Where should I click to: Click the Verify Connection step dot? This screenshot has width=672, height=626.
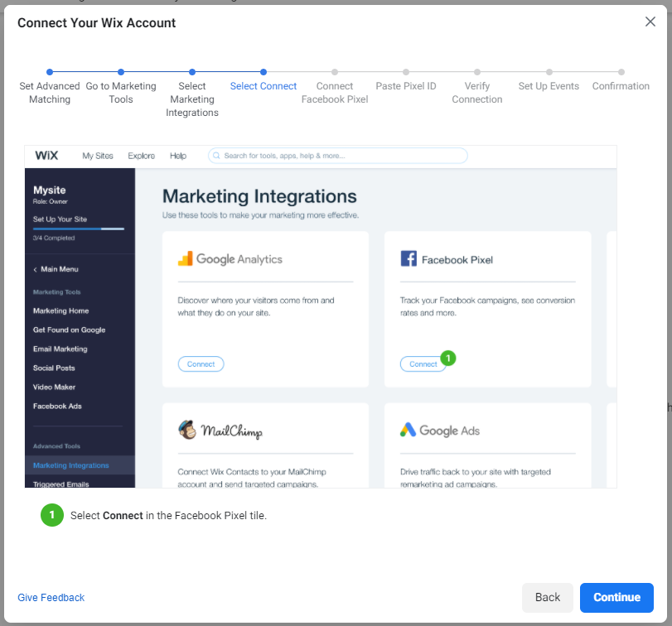pos(477,72)
